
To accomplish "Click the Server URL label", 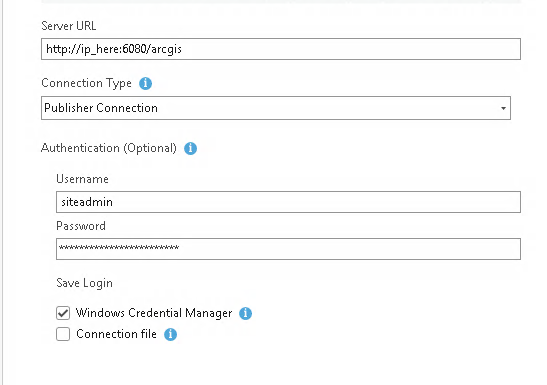I will (x=69, y=26).
